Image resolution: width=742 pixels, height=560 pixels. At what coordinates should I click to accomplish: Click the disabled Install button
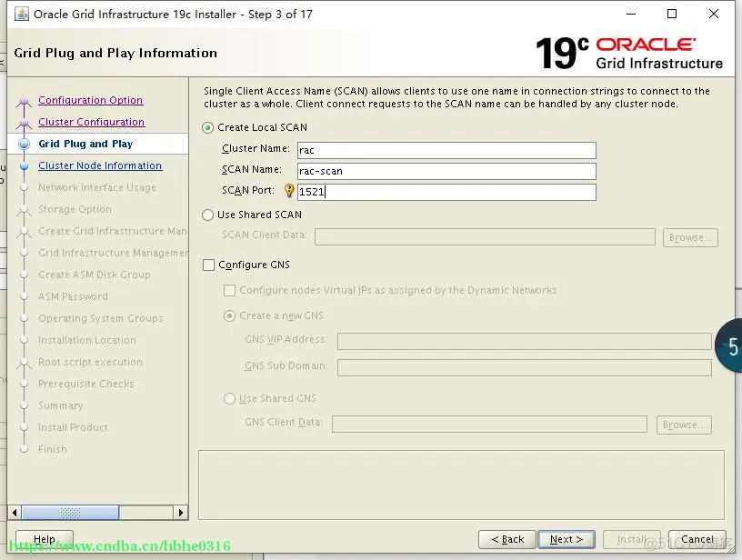pos(632,539)
